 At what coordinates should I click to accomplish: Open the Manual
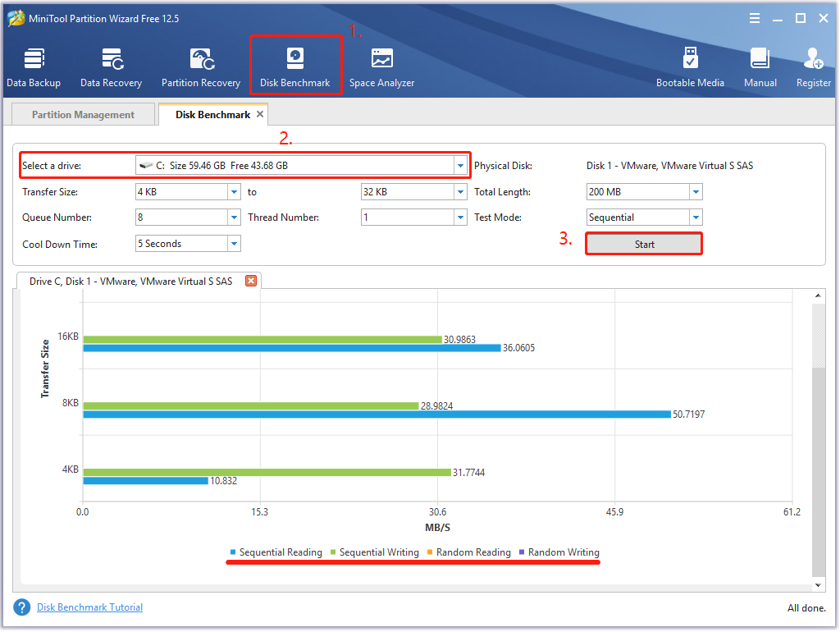tap(760, 67)
